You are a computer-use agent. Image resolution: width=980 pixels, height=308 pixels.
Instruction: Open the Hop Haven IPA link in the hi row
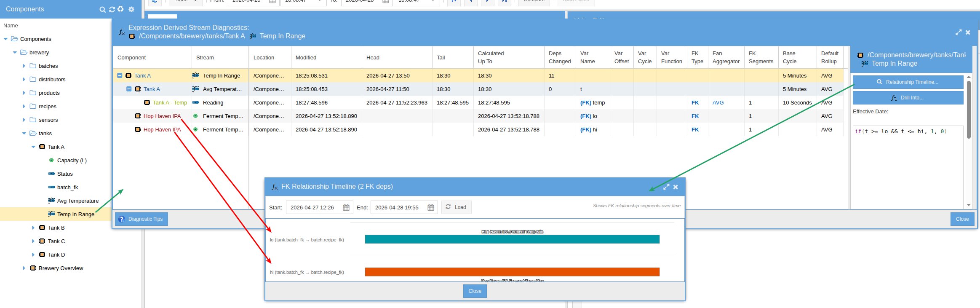point(162,129)
